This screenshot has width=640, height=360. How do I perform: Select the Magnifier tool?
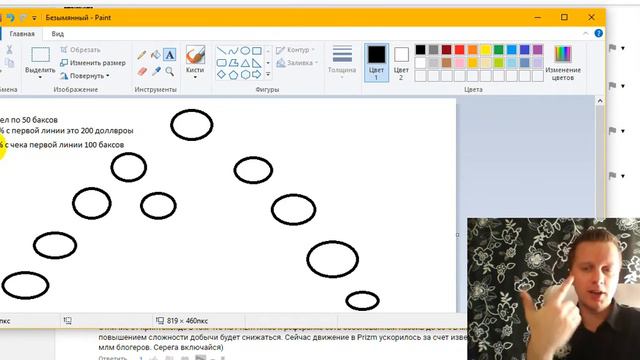tap(169, 71)
